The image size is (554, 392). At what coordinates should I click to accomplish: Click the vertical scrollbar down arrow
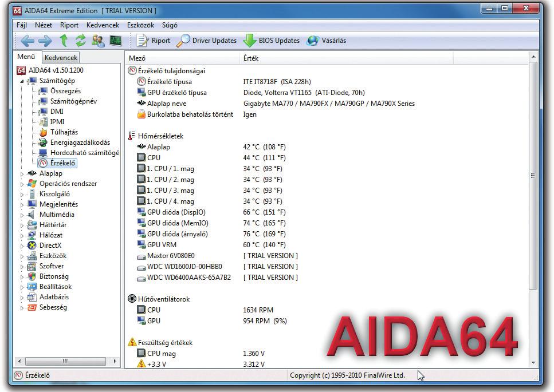[533, 363]
